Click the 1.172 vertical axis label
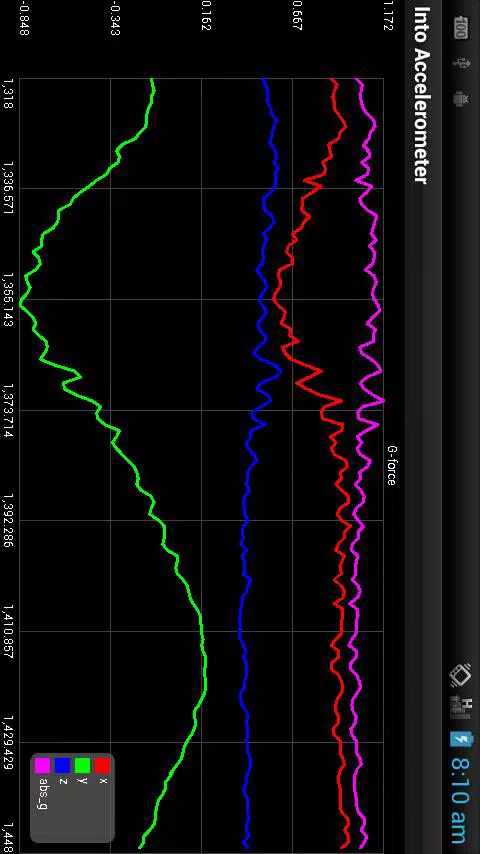480x854 pixels. click(388, 15)
